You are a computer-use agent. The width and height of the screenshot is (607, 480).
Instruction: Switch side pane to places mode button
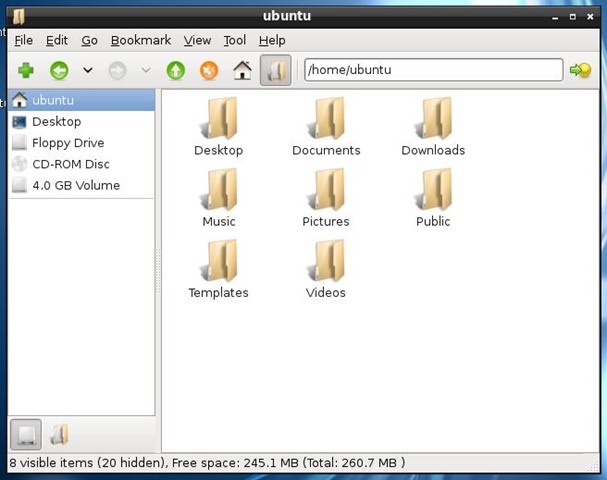(x=26, y=434)
